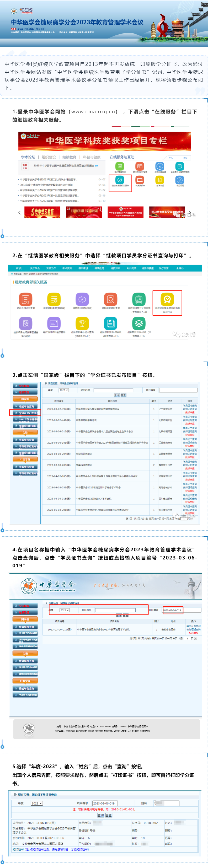Open 关于学会 in the teal navigation bar

coord(35,268)
